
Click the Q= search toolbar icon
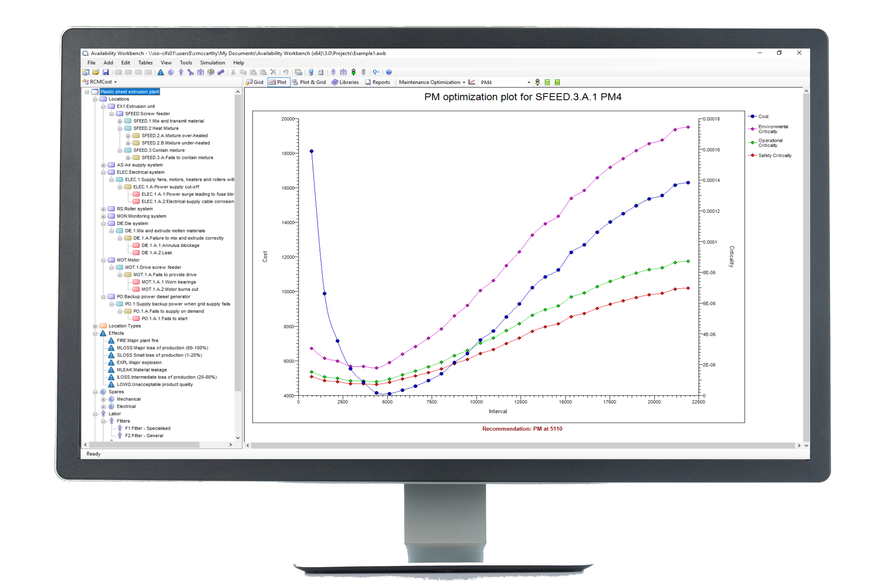[x=376, y=72]
